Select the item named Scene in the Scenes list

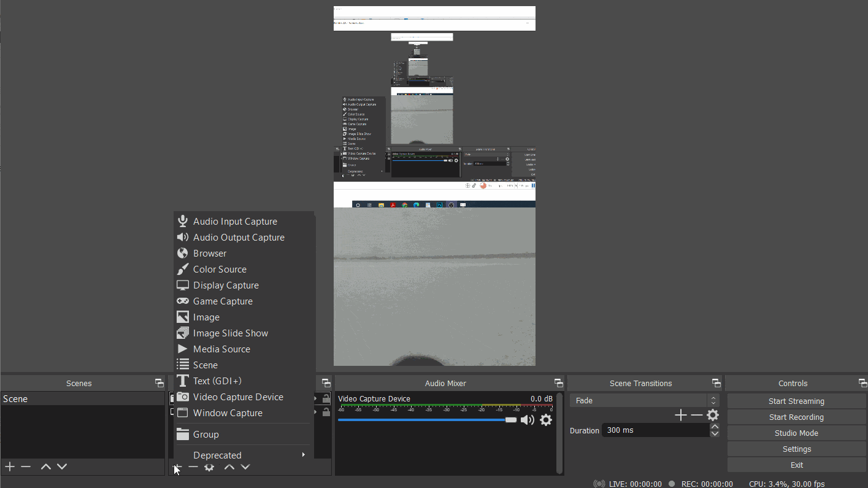click(82, 399)
